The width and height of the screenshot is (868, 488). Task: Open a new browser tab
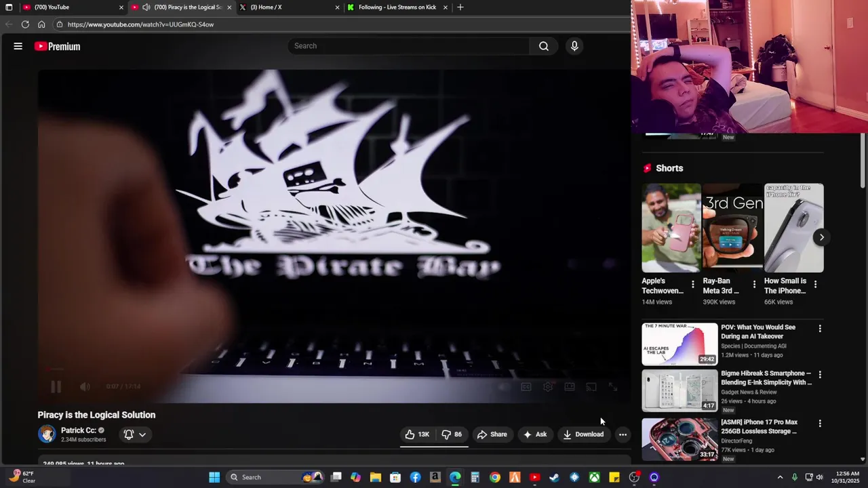click(x=460, y=7)
